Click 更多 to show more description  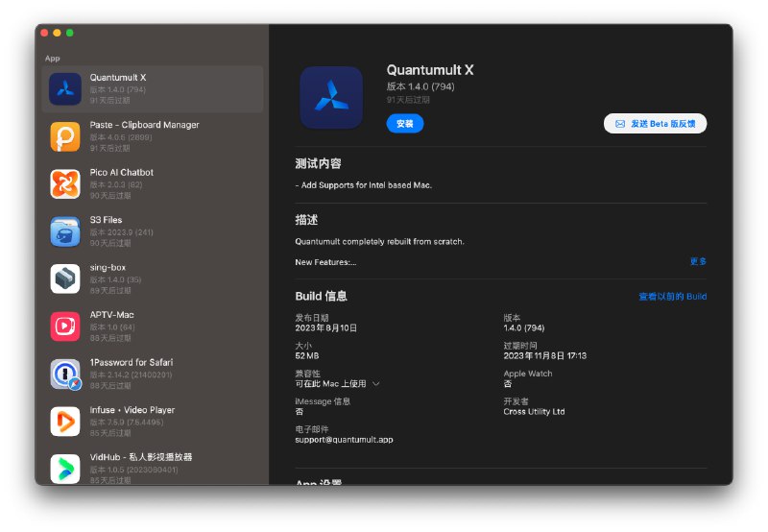[x=698, y=261]
